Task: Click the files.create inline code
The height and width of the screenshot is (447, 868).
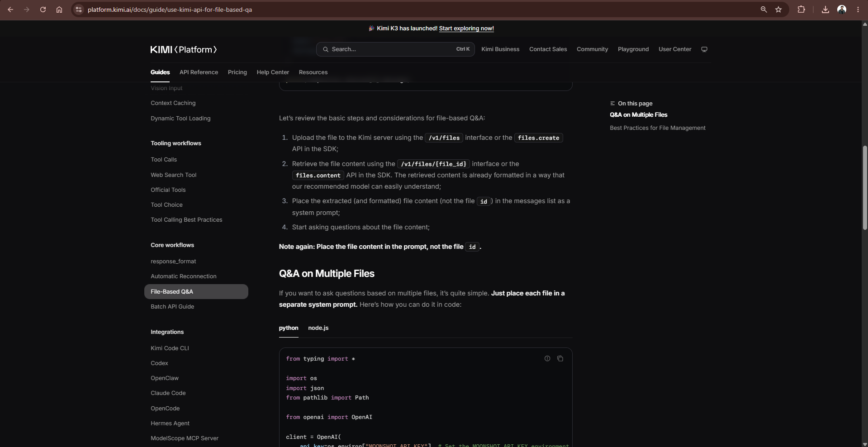Action: click(x=538, y=138)
